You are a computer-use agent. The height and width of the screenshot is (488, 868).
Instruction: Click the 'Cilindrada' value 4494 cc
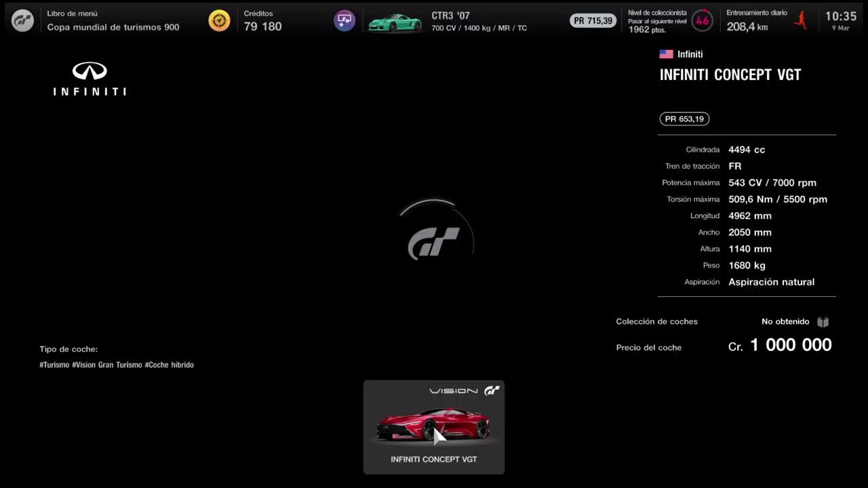(747, 150)
